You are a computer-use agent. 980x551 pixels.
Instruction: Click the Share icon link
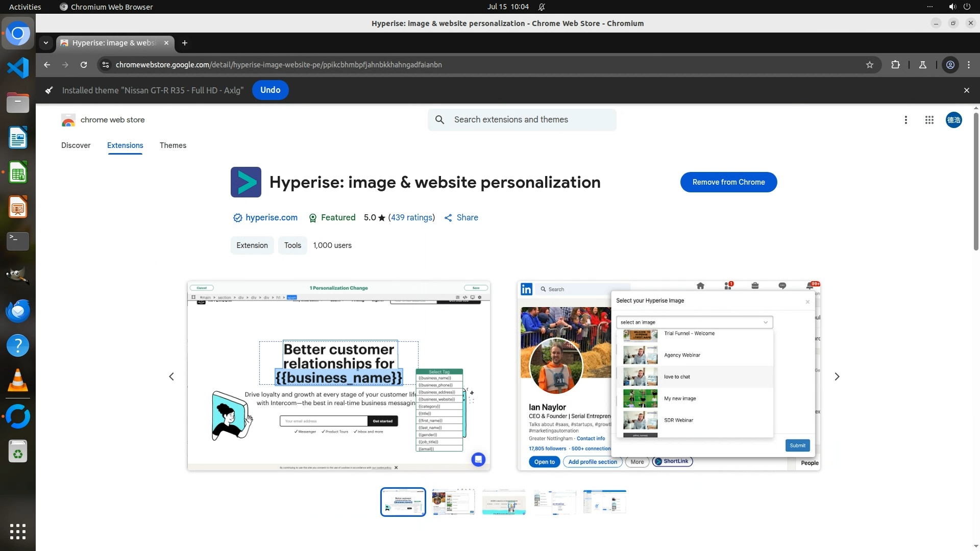coord(461,218)
